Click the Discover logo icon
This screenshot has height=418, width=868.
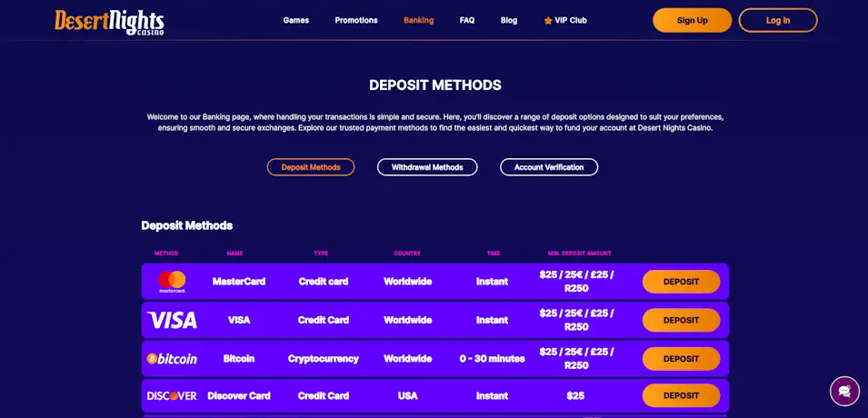click(172, 396)
